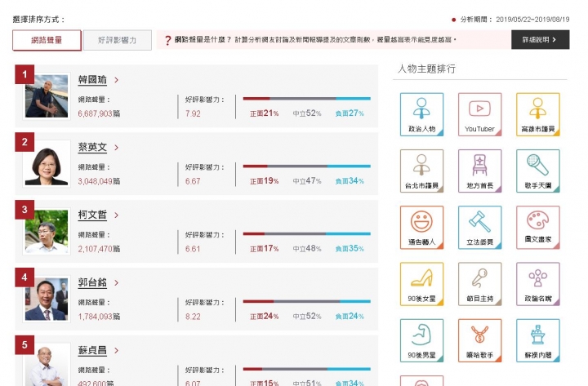The width and height of the screenshot is (588, 386).
Task: Click the influence score 8.22
Action: pyautogui.click(x=193, y=317)
